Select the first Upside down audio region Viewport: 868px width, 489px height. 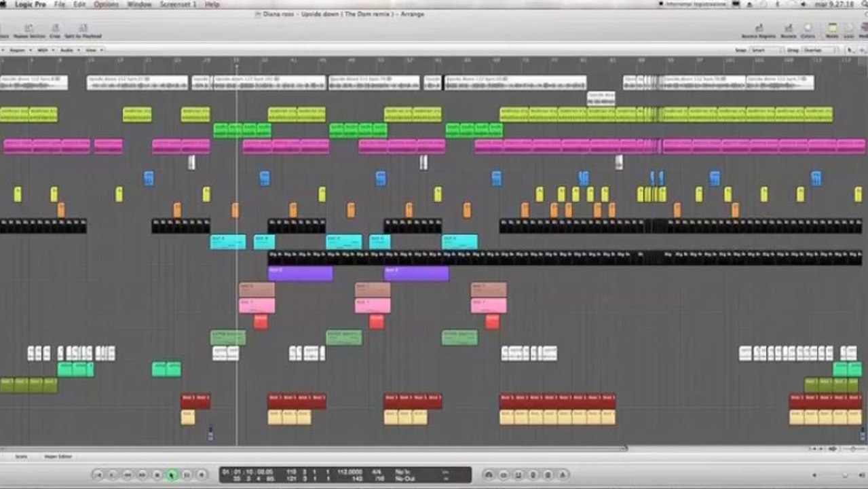pos(34,82)
